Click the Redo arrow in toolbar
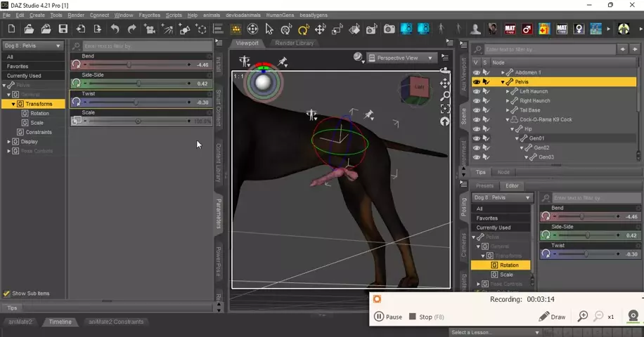 click(x=131, y=29)
